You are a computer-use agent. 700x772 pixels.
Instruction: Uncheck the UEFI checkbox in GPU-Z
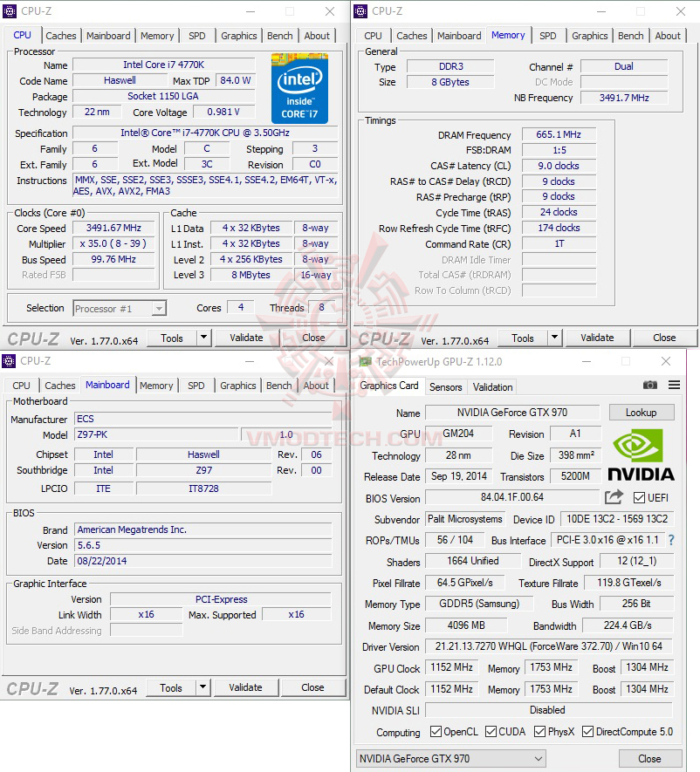point(641,497)
